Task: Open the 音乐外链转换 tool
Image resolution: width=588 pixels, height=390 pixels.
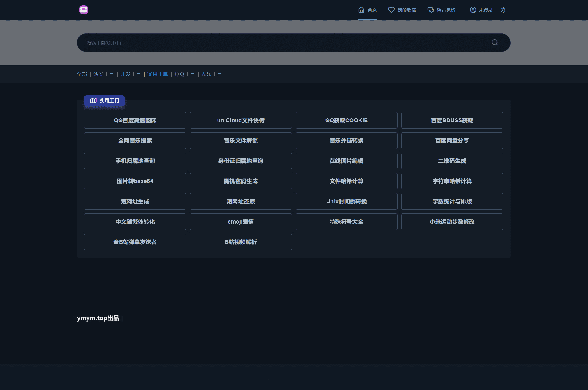Action: pyautogui.click(x=347, y=141)
